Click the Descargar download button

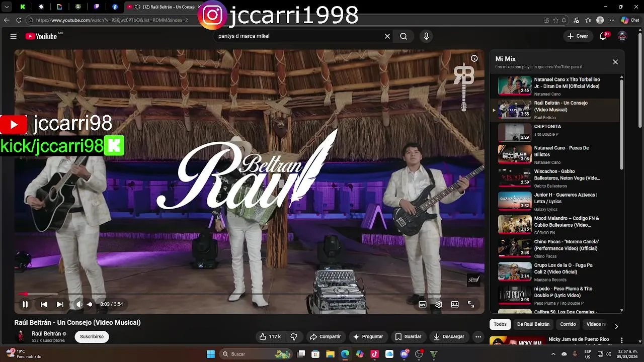(449, 337)
